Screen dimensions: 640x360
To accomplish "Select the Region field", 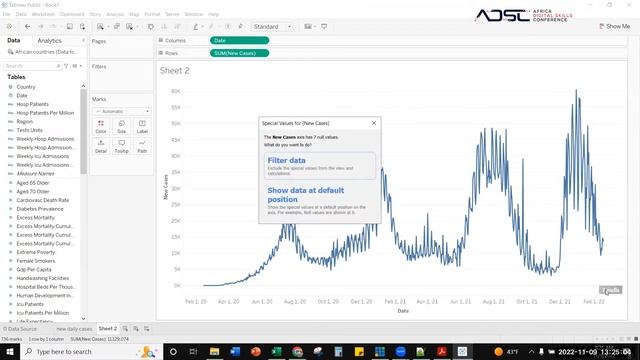I will [x=24, y=122].
